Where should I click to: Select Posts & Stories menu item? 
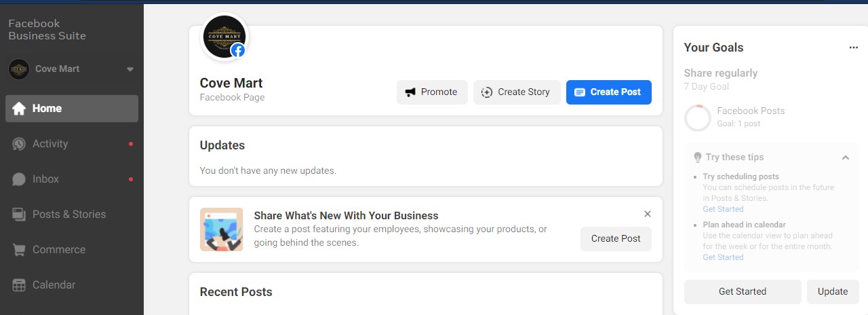[x=69, y=215]
